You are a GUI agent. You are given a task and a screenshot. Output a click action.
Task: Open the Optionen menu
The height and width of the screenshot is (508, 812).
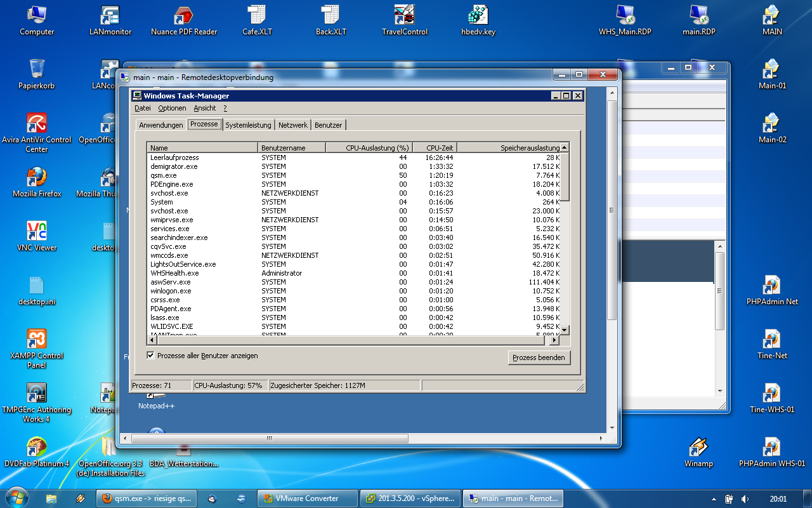pyautogui.click(x=172, y=109)
